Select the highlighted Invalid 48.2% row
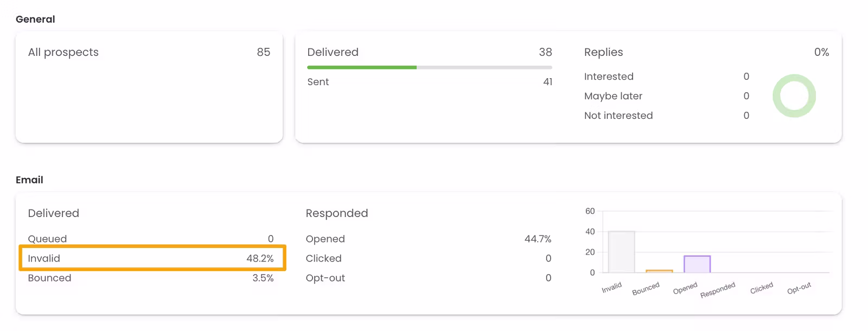The height and width of the screenshot is (331, 868). pos(152,258)
